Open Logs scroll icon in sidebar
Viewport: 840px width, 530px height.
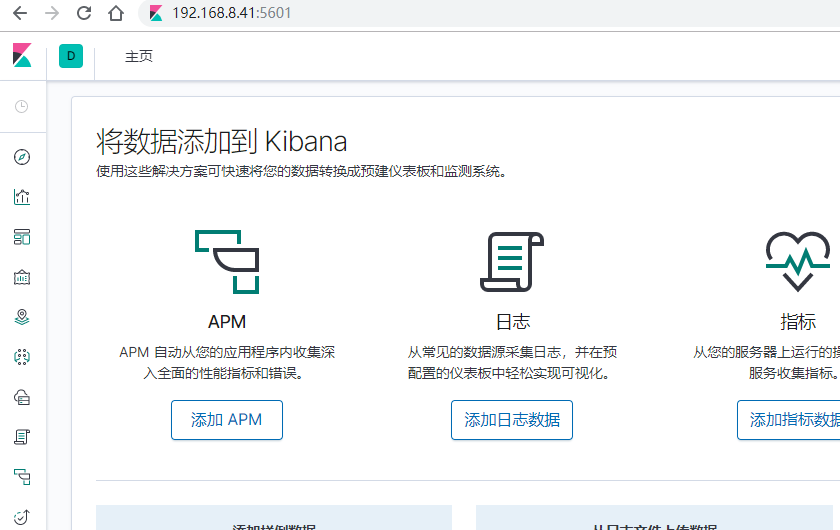[22, 437]
